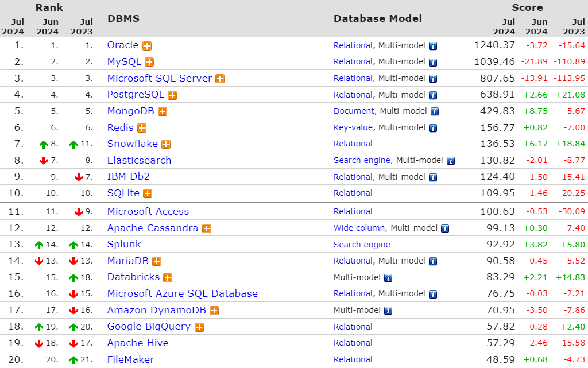Click the info icon in Oracle's row
This screenshot has width=588, height=368.
(x=433, y=46)
